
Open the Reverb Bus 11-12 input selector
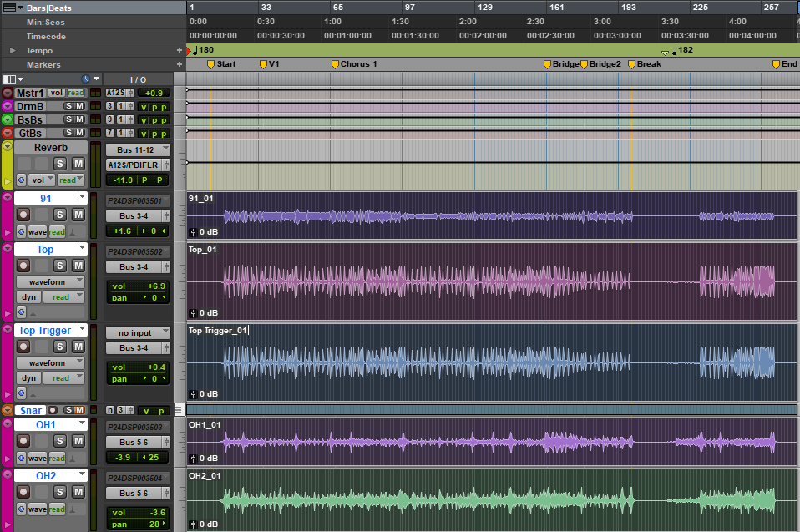(x=138, y=150)
